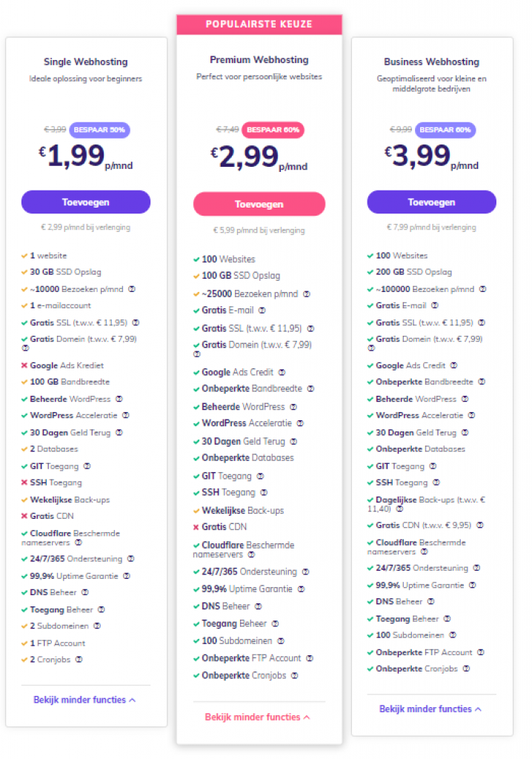Collapse Single Webhosting features with Bekijk minder functies
Screen dimensions: 532x759
click(x=84, y=700)
